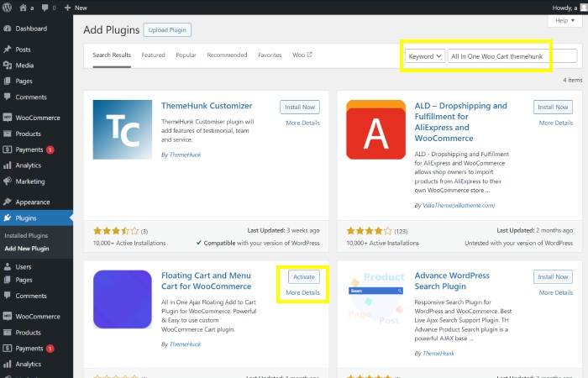The width and height of the screenshot is (588, 378).
Task: Open VillaTheme author link
Action: pyautogui.click(x=459, y=206)
